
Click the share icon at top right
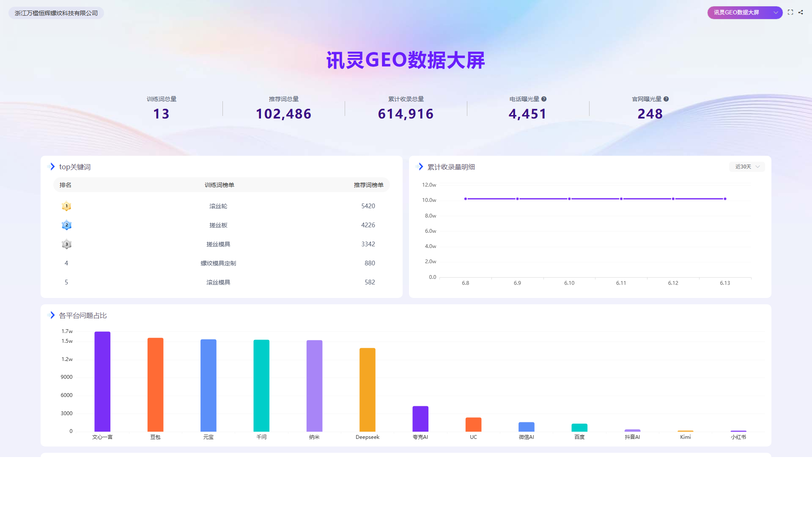point(801,12)
